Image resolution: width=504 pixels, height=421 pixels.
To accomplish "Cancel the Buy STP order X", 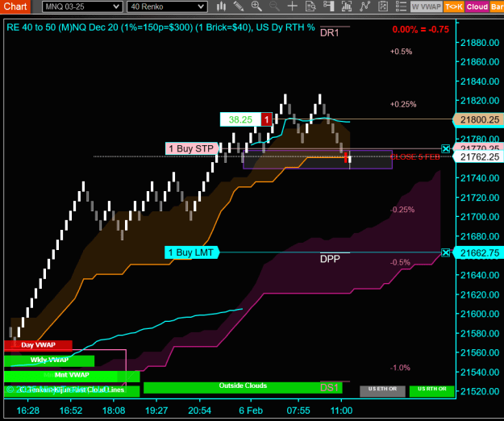I will coord(445,148).
